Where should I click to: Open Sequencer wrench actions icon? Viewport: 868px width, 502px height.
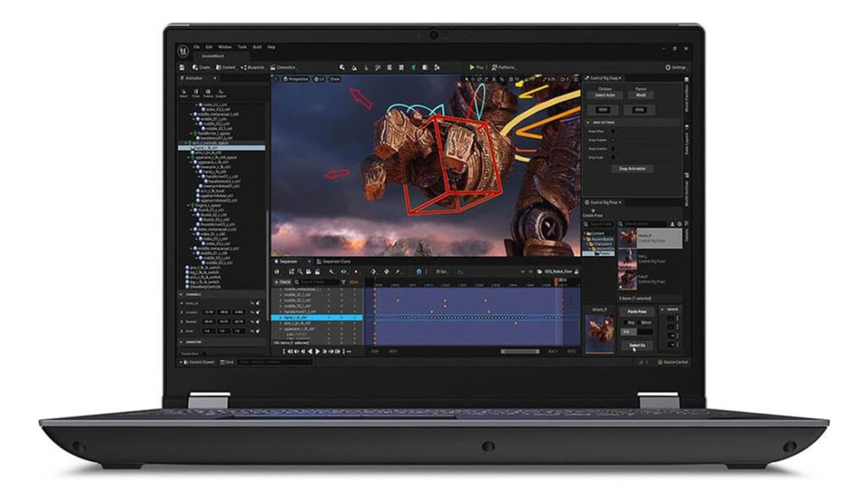[x=331, y=271]
